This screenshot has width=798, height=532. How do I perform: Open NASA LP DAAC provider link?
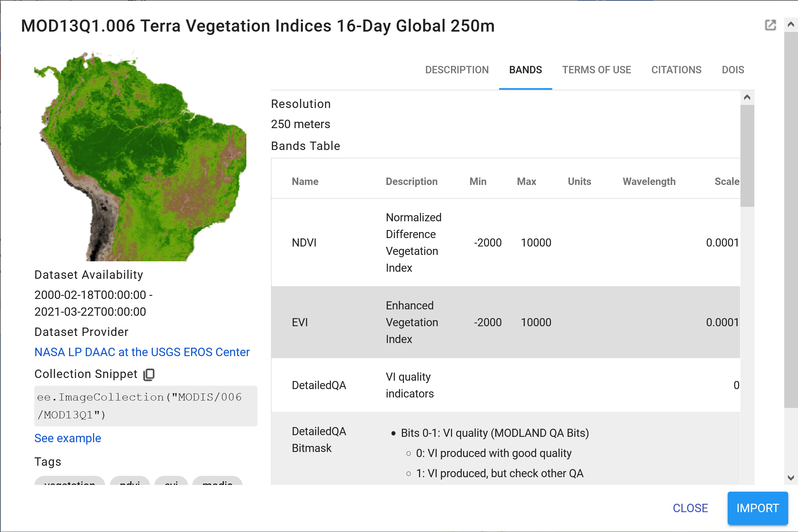point(142,352)
